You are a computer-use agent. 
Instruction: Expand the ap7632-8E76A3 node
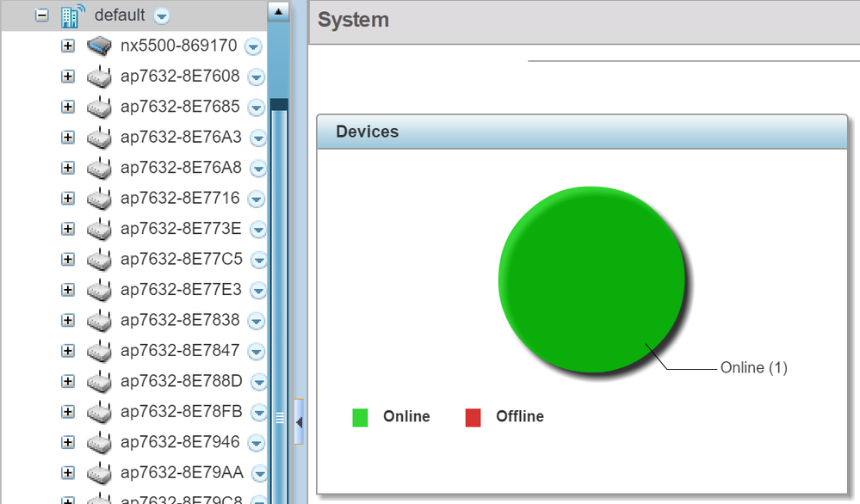click(67, 137)
